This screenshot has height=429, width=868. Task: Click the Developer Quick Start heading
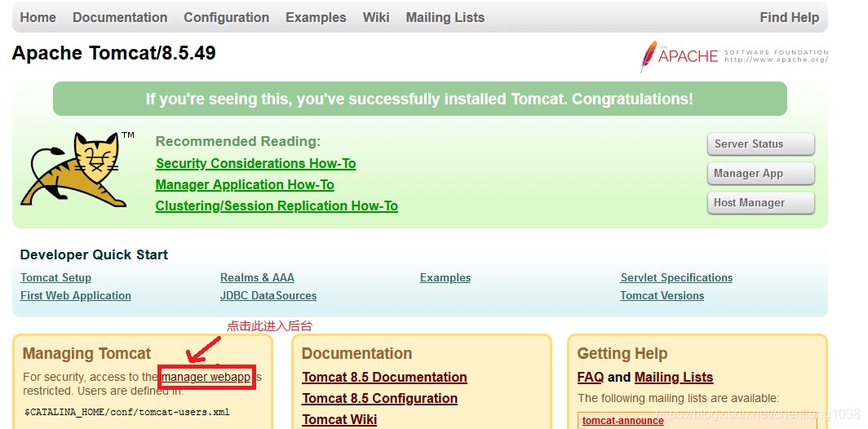coord(94,255)
